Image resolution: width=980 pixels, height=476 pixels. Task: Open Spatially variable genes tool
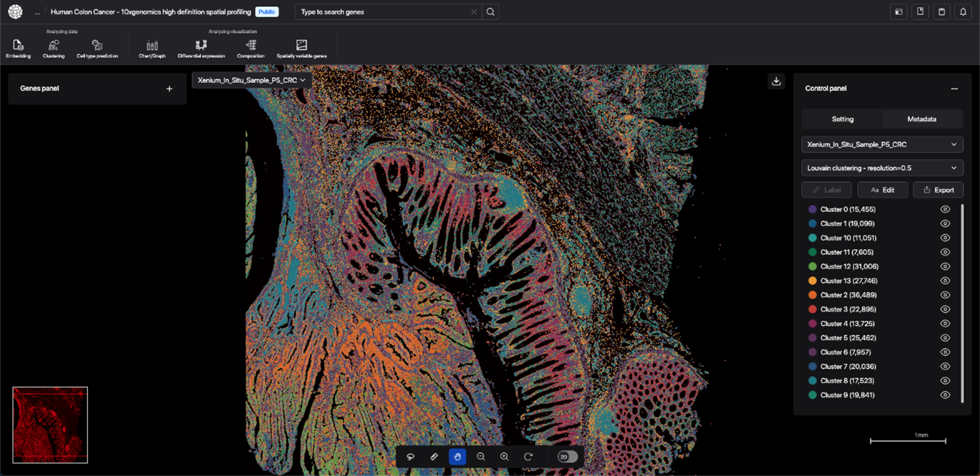tap(301, 49)
